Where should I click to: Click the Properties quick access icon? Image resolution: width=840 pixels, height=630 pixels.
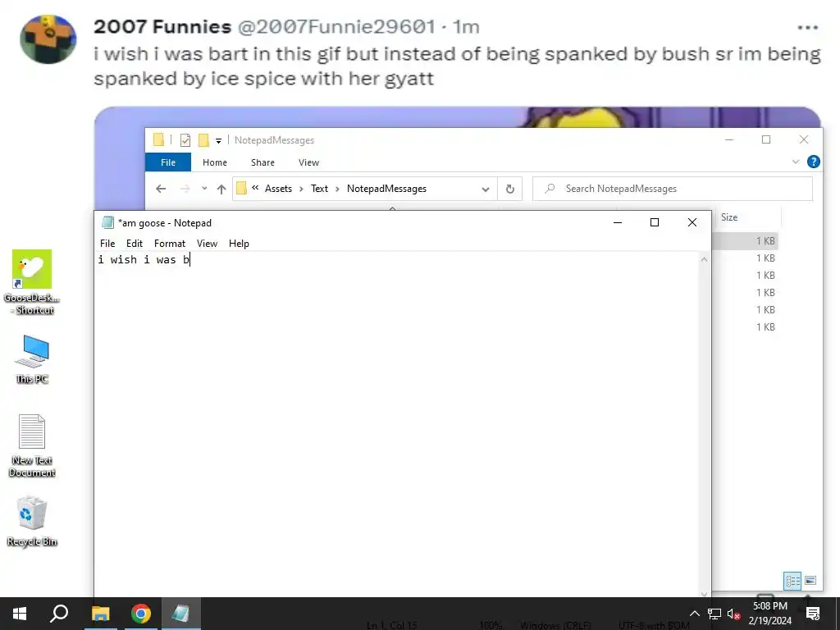(185, 140)
